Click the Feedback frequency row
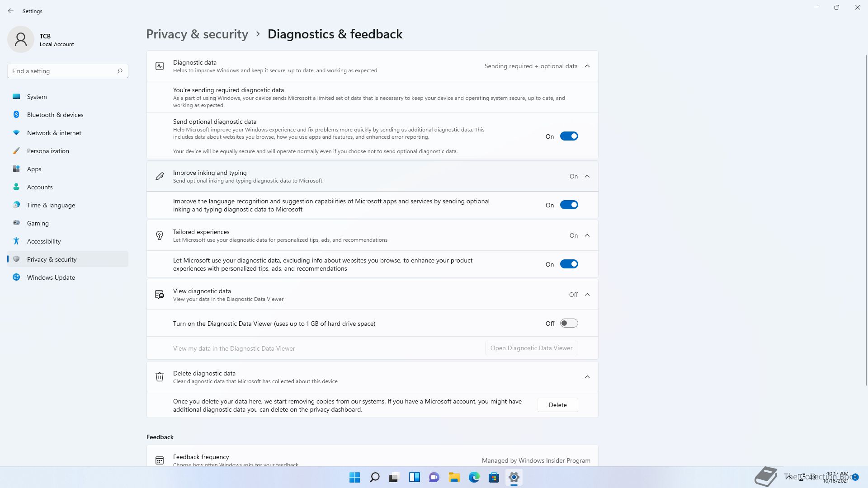 click(x=372, y=456)
